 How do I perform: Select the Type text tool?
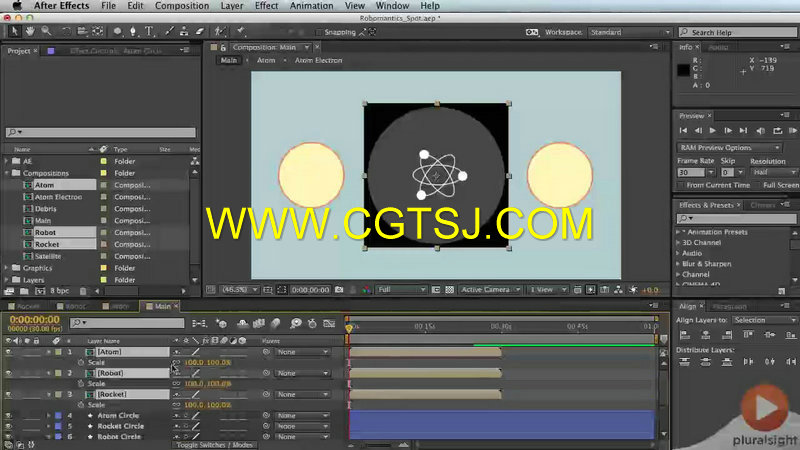coord(149,32)
